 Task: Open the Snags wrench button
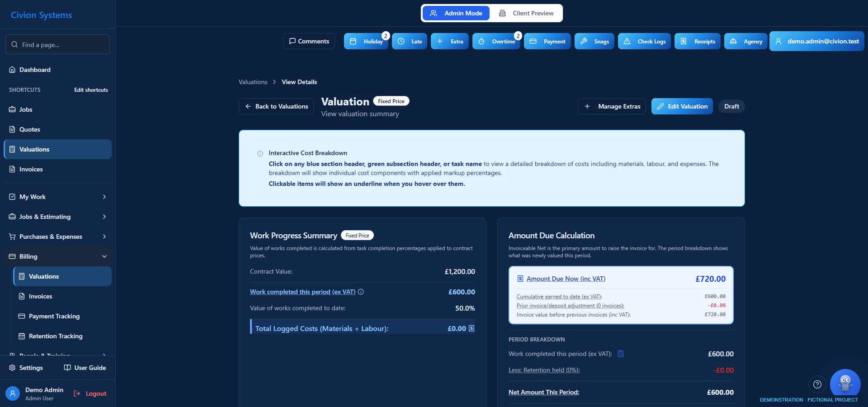pyautogui.click(x=594, y=41)
